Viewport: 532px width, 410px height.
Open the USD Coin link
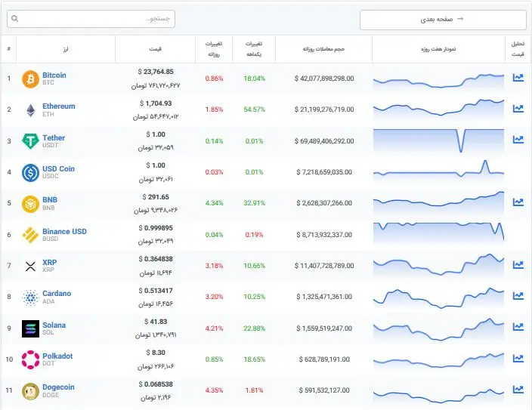click(x=58, y=169)
